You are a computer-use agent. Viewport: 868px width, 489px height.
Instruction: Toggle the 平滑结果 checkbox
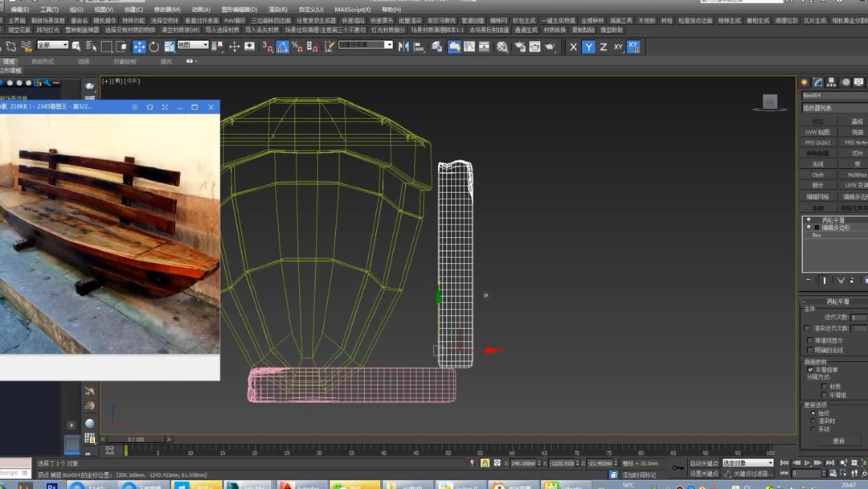810,370
